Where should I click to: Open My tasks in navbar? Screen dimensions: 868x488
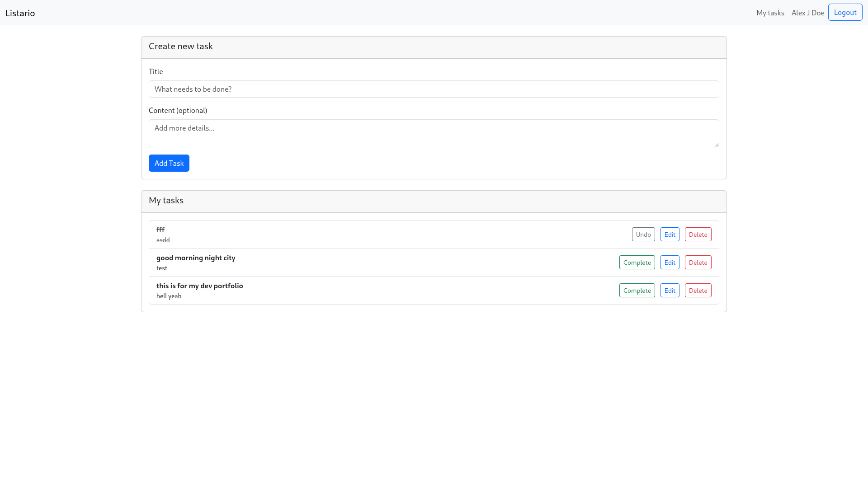(770, 13)
